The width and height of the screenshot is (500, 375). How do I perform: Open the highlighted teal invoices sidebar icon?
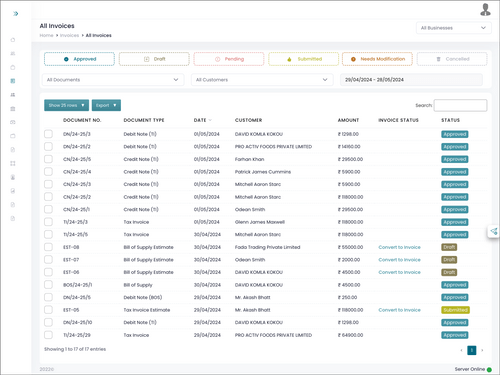click(x=13, y=81)
